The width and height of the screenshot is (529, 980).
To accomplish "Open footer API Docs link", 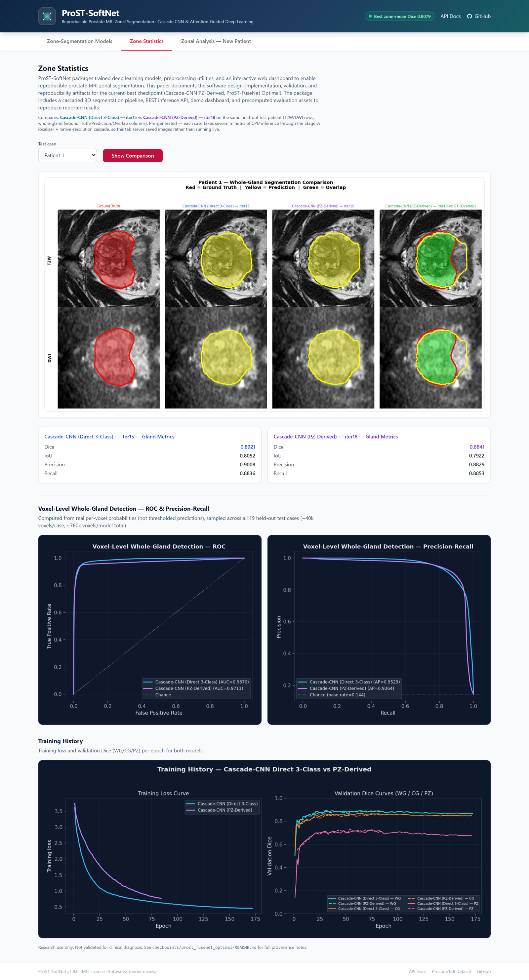I will click(417, 971).
